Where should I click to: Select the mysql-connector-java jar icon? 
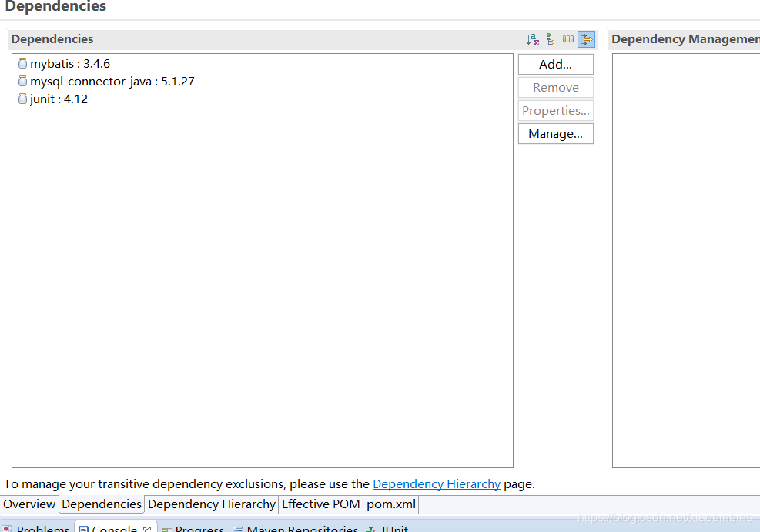[x=22, y=81]
